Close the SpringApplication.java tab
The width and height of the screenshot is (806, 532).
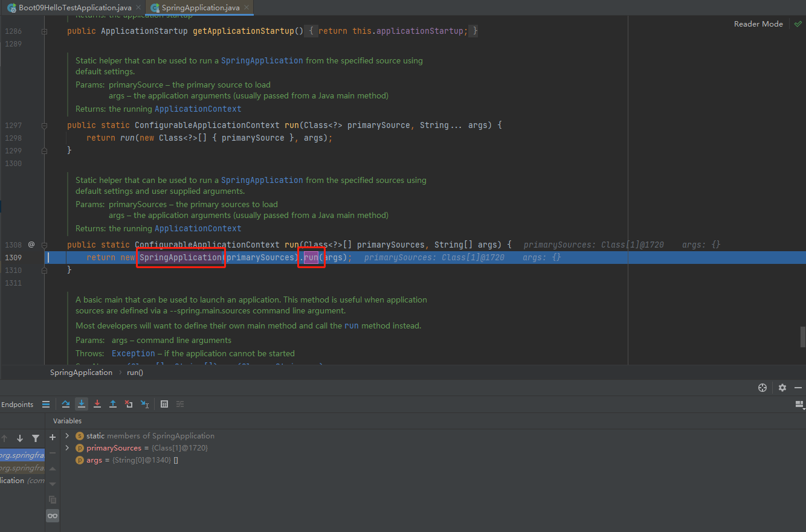[x=245, y=8]
